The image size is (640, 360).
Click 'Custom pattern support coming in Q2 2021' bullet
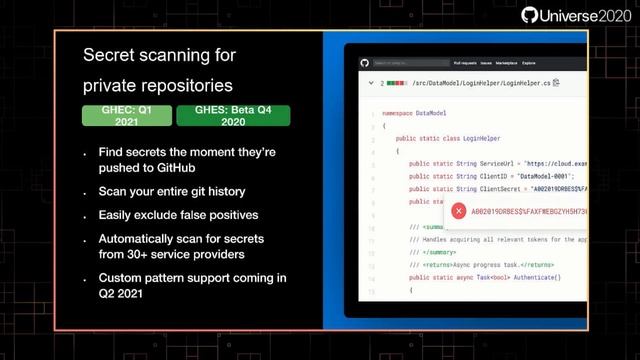[x=193, y=286]
